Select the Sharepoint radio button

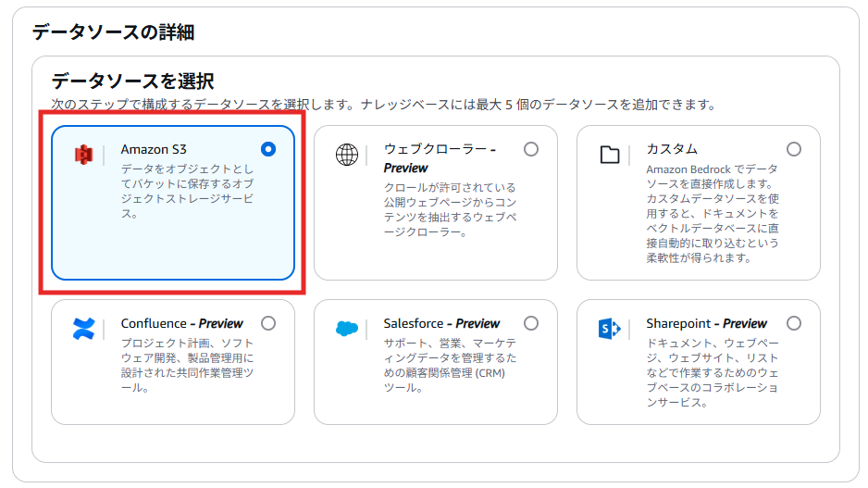[x=794, y=323]
